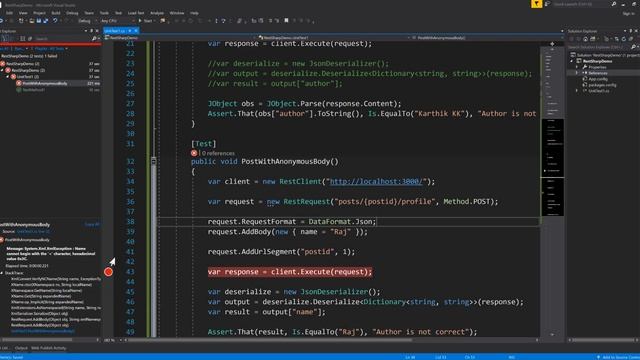Click the Save toolbar icon
Screen dimensions: 640x360
coord(38,21)
